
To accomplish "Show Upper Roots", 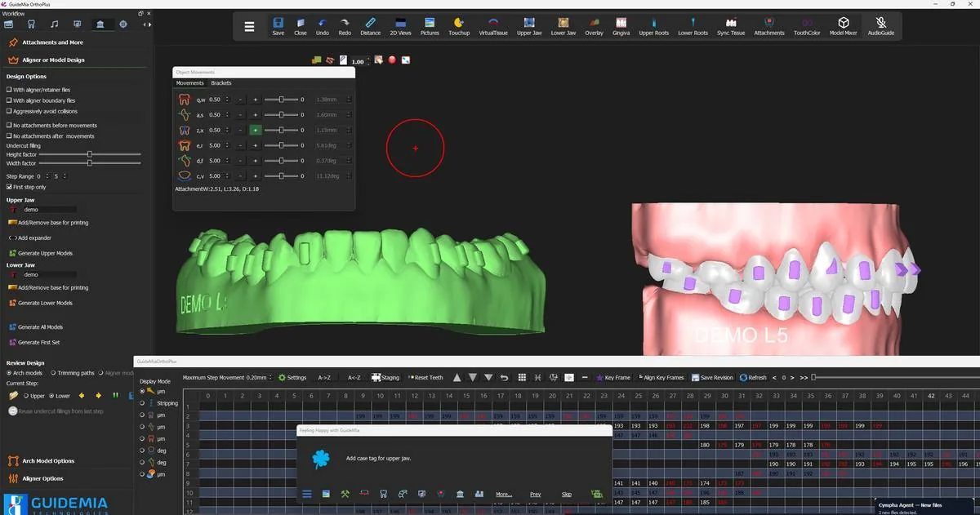I will pos(653,26).
